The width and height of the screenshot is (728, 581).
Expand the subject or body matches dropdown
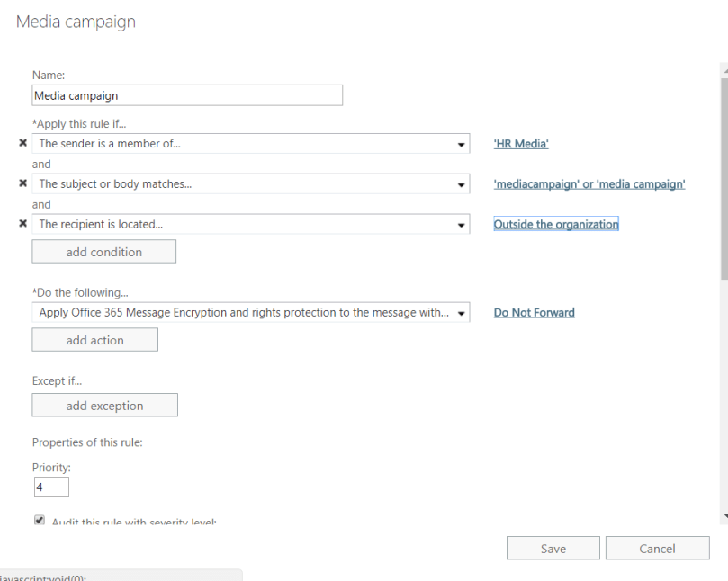click(462, 183)
